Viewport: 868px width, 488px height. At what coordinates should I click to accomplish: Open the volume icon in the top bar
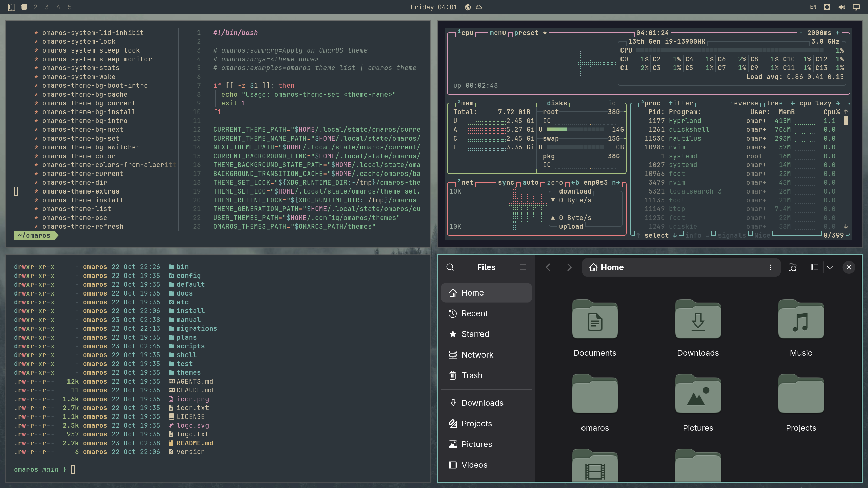[x=842, y=7]
